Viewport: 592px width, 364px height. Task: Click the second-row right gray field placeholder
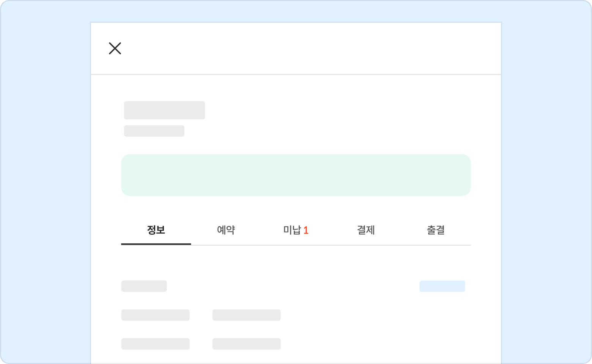click(246, 344)
